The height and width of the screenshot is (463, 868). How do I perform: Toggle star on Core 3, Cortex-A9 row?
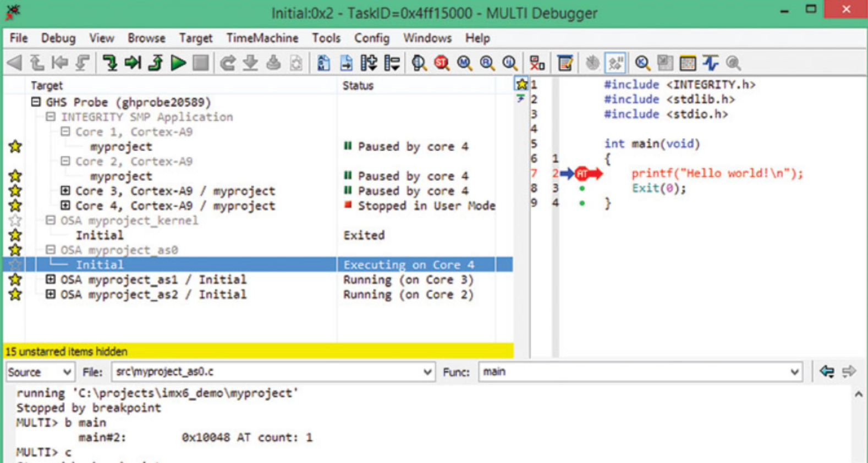pos(15,191)
